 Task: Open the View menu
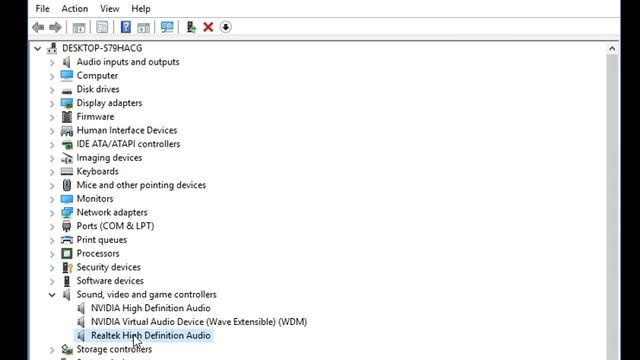109,9
